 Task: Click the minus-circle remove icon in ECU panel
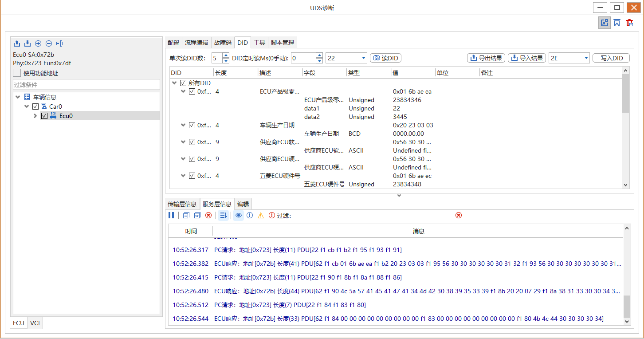click(x=49, y=43)
